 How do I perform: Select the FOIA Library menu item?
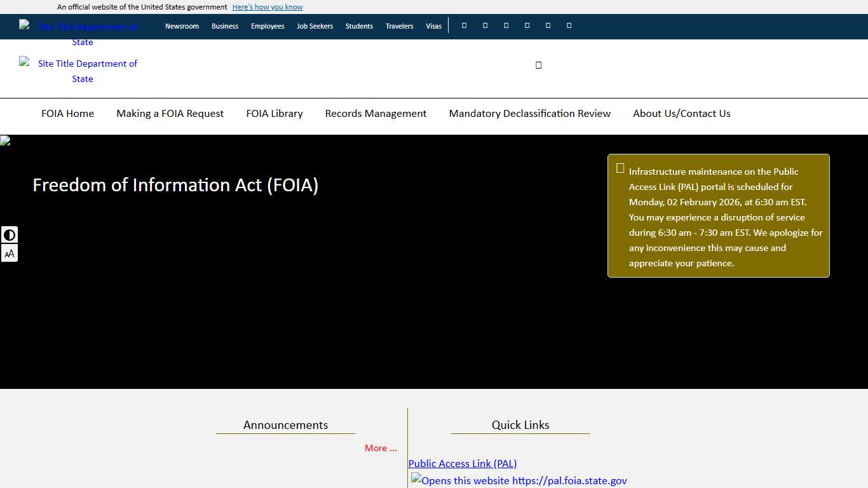275,113
